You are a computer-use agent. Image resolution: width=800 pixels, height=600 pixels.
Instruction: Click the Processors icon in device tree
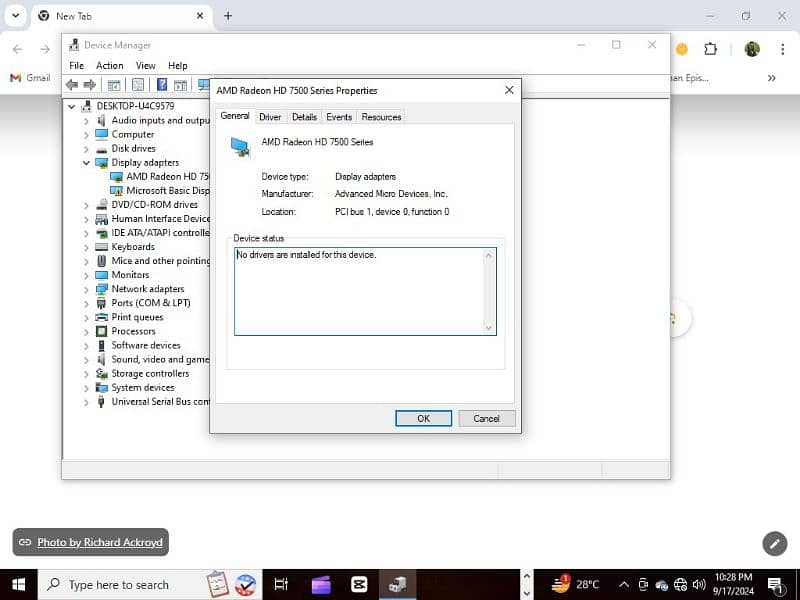point(102,331)
